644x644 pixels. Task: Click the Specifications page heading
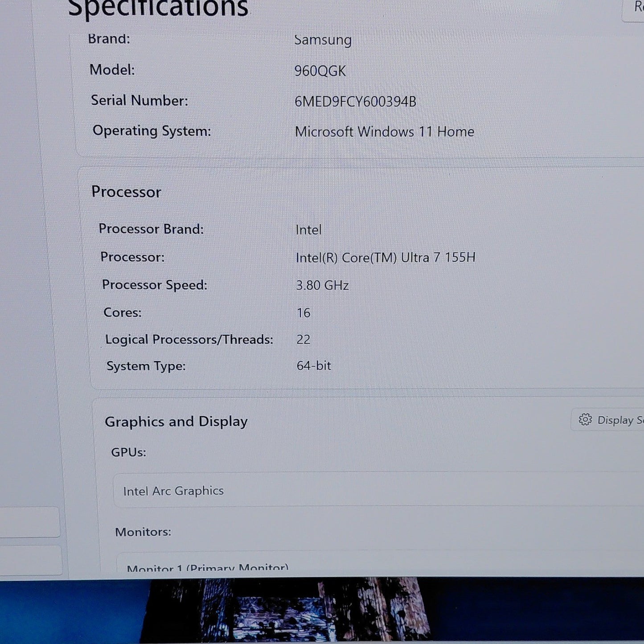click(158, 8)
